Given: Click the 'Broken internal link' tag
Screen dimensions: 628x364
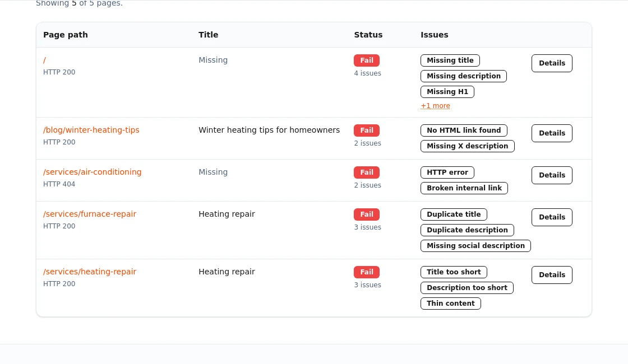Looking at the screenshot, I should click(464, 188).
